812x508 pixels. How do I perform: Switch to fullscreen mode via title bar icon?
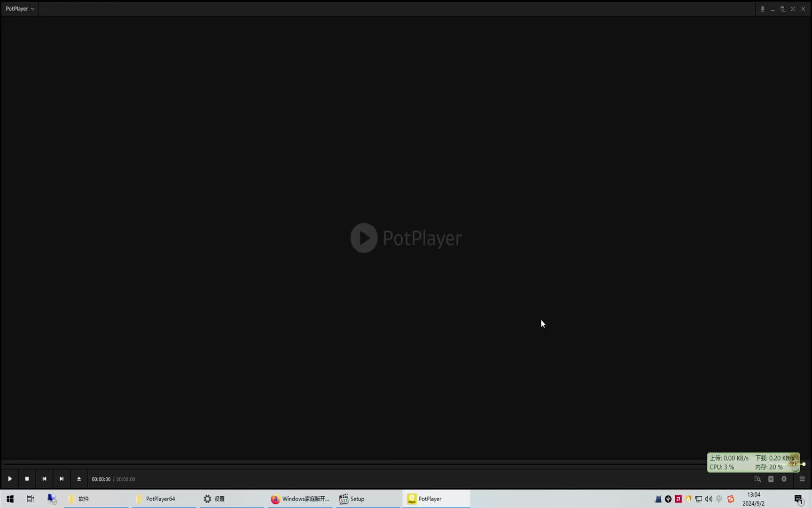coord(793,9)
